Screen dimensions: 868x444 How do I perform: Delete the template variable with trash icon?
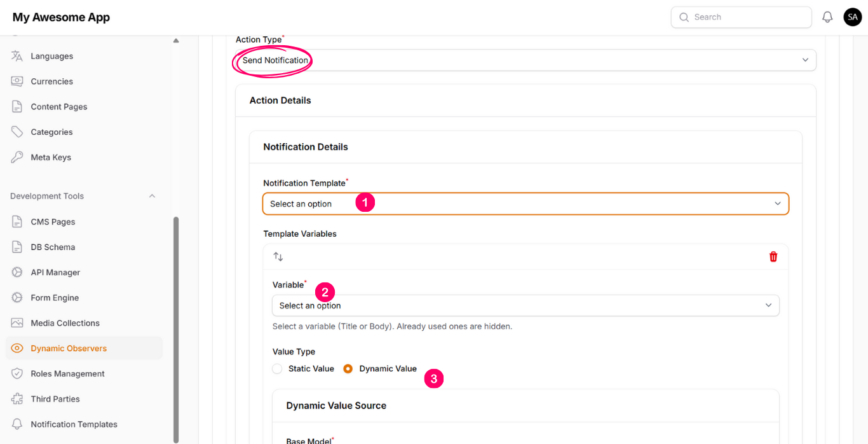click(773, 256)
